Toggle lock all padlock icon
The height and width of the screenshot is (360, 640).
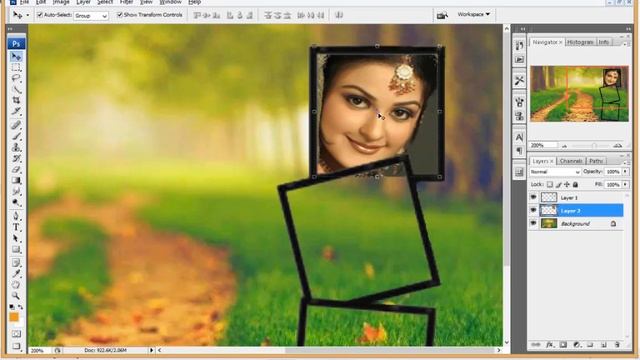[575, 184]
